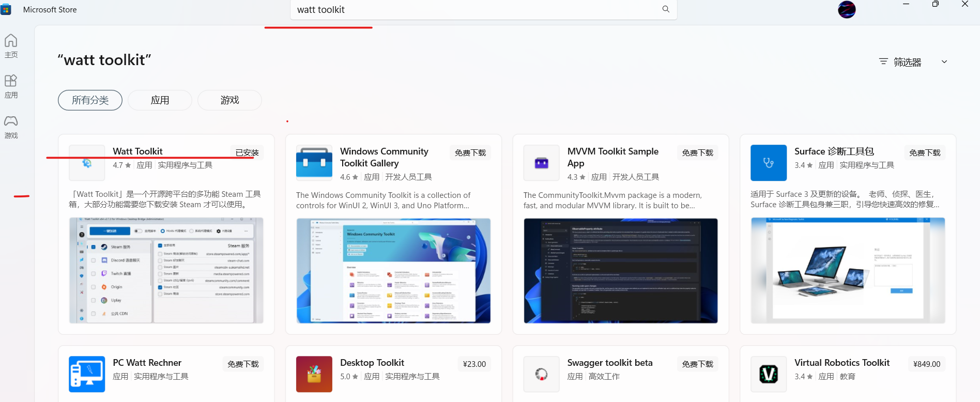
Task: Click the 教育 label under Virtual Robotics Toolkit
Action: tap(848, 377)
